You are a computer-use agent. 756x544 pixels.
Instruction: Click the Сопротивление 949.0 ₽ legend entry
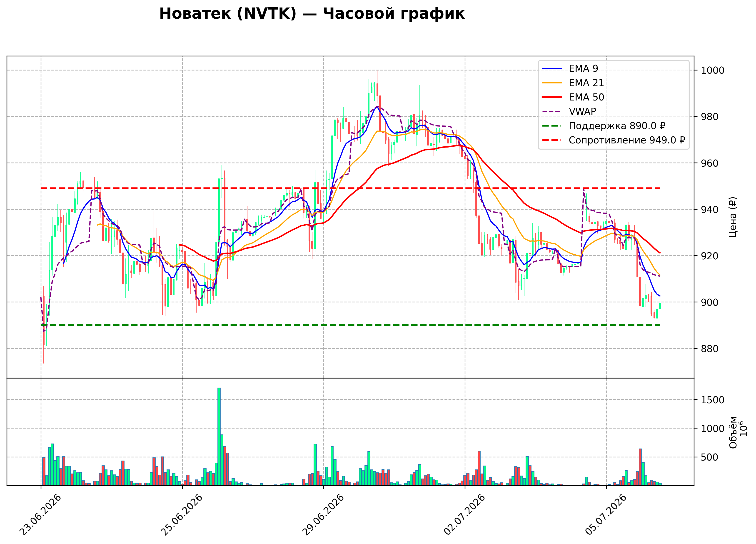click(x=613, y=140)
